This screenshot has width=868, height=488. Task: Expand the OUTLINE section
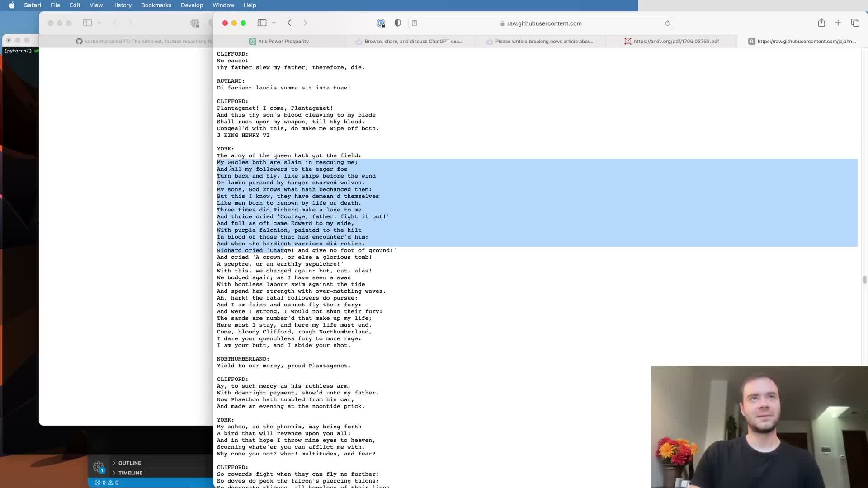pyautogui.click(x=129, y=463)
